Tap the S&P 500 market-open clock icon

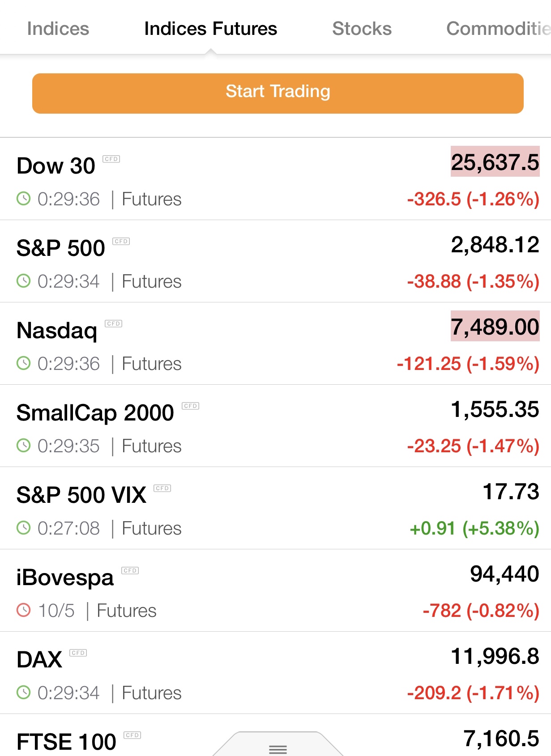tap(23, 281)
